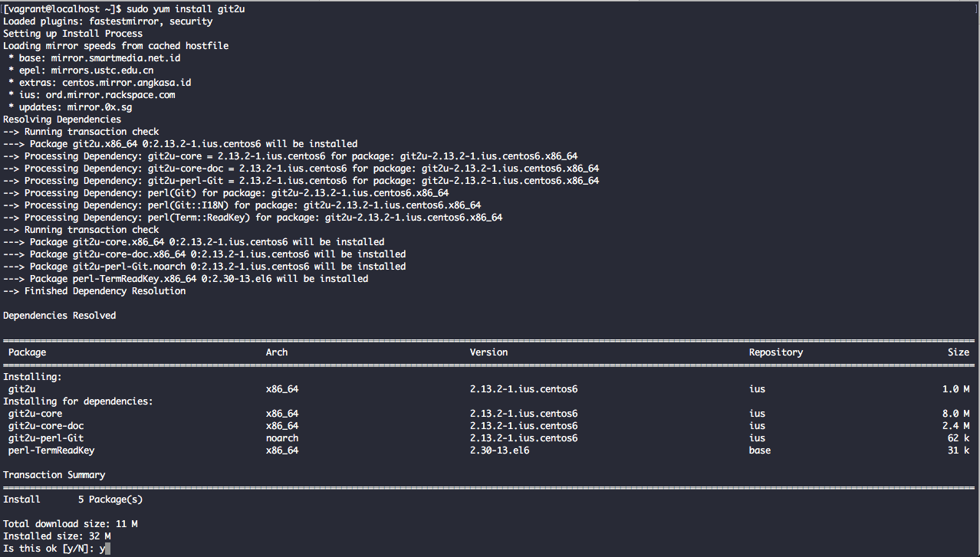
Task: Click the Transaction Summary heading
Action: click(x=52, y=474)
